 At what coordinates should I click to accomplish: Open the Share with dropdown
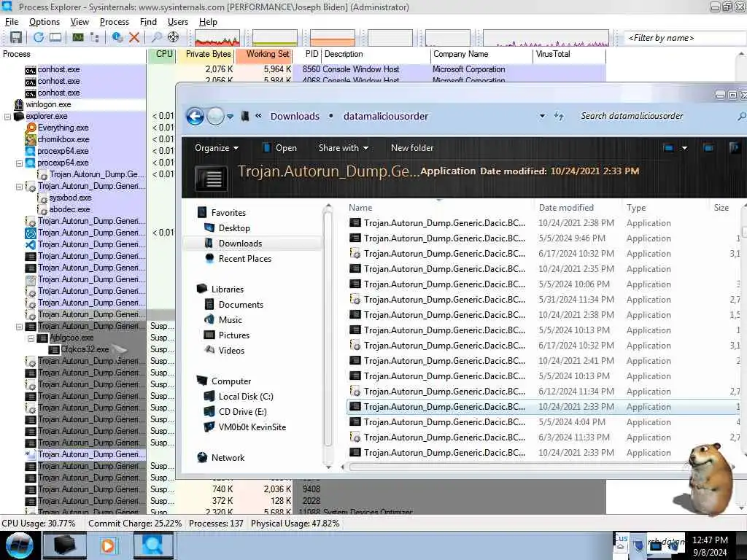(x=344, y=148)
